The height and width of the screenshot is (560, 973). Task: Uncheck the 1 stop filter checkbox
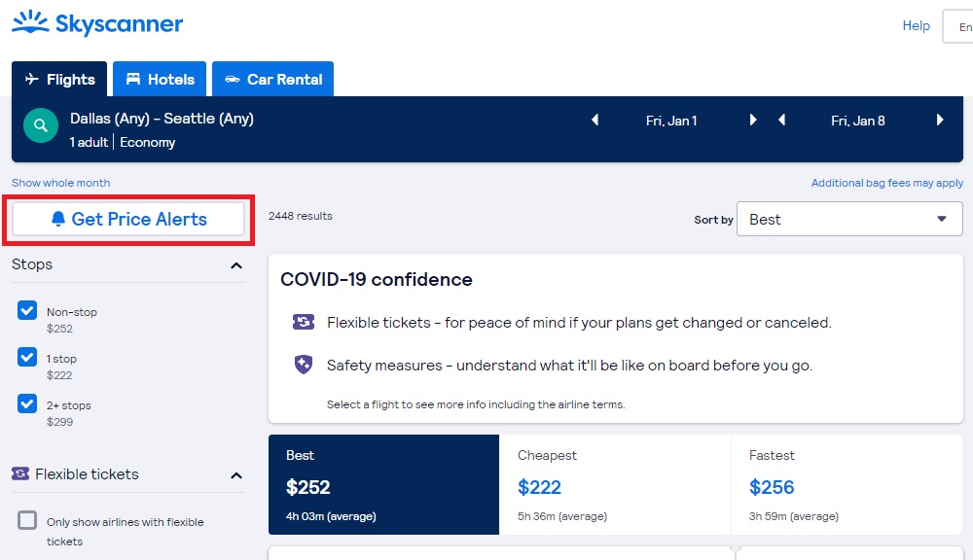point(27,357)
